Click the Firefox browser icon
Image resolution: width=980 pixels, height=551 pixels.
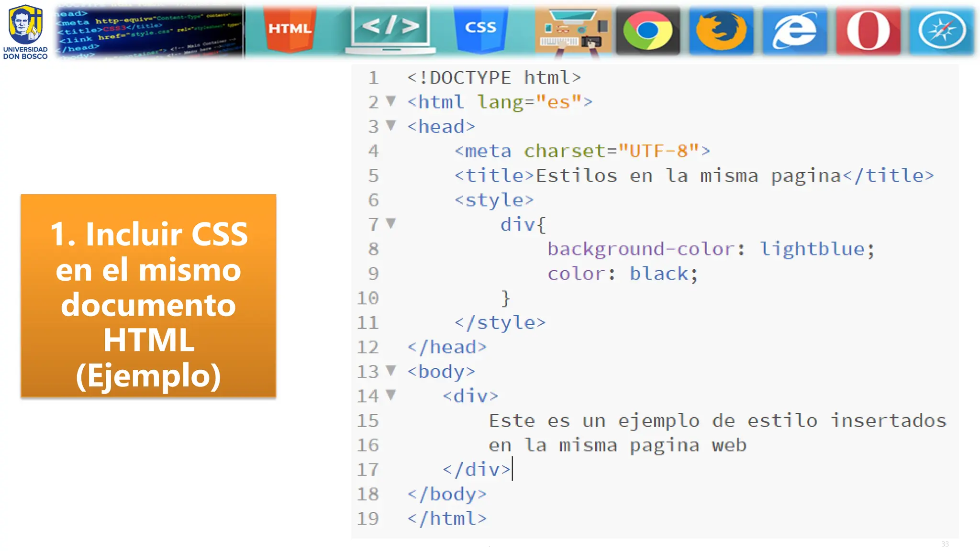[722, 31]
